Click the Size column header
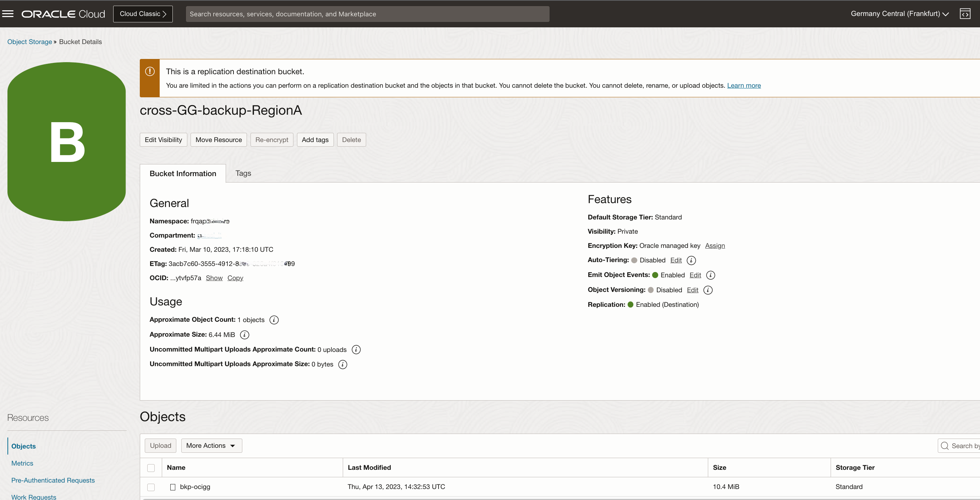The width and height of the screenshot is (980, 500). pyautogui.click(x=720, y=468)
